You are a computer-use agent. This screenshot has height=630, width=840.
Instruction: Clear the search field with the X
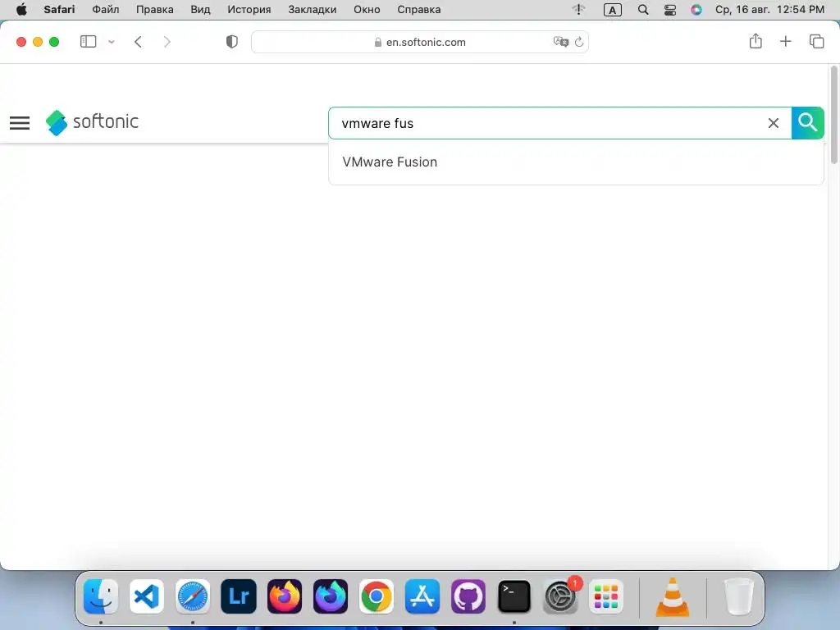pos(773,123)
